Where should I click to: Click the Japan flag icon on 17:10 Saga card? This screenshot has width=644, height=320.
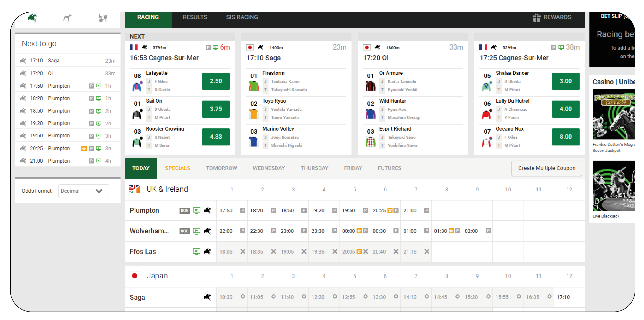coord(250,47)
